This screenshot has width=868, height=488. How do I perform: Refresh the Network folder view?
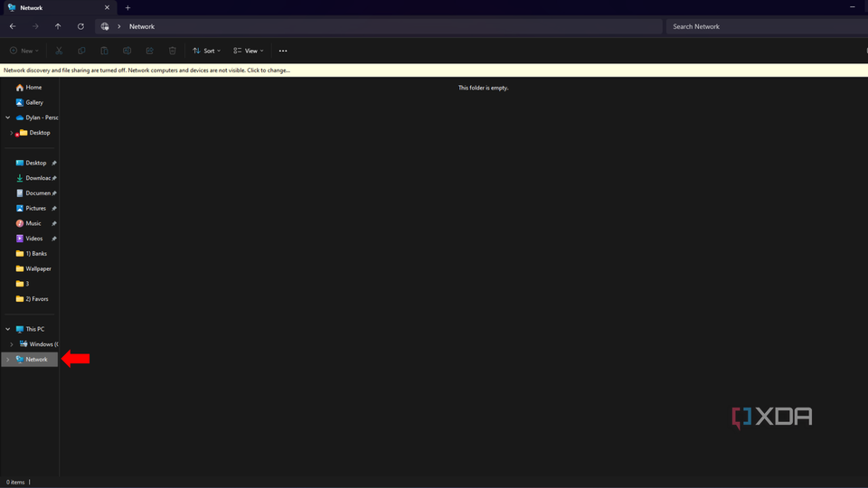click(80, 26)
